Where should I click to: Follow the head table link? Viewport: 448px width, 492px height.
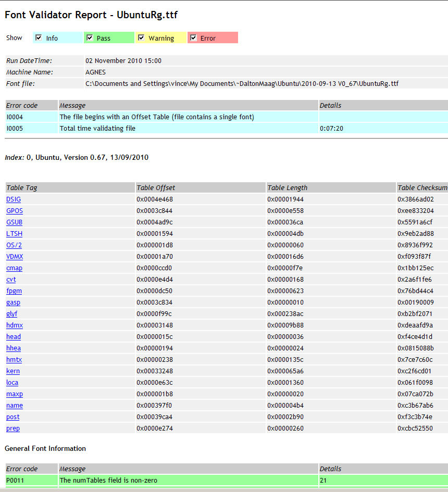tap(14, 337)
